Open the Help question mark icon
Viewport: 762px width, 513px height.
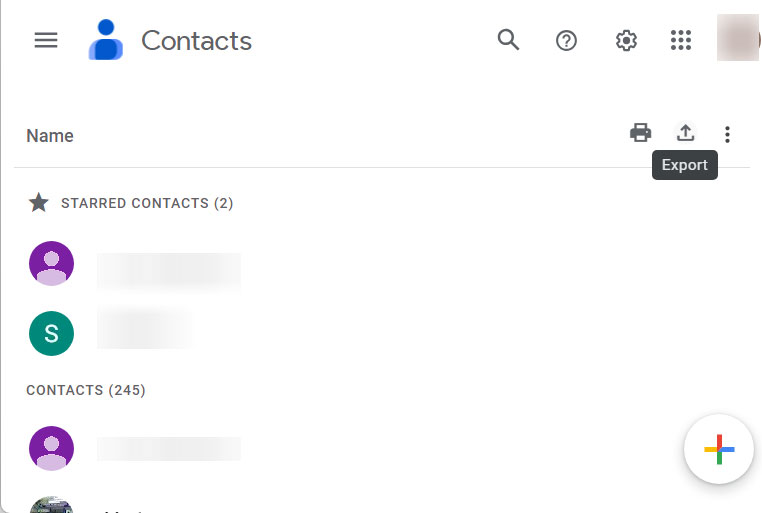tap(567, 40)
